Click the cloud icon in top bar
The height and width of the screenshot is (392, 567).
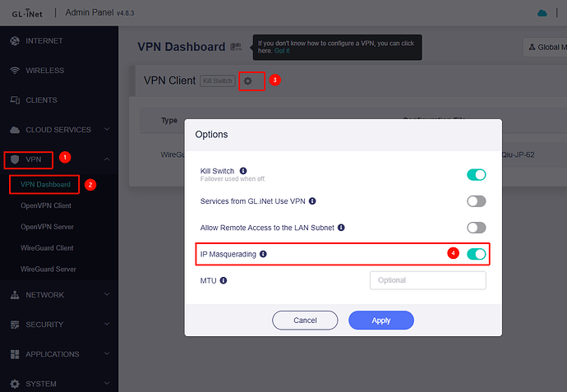tap(542, 13)
